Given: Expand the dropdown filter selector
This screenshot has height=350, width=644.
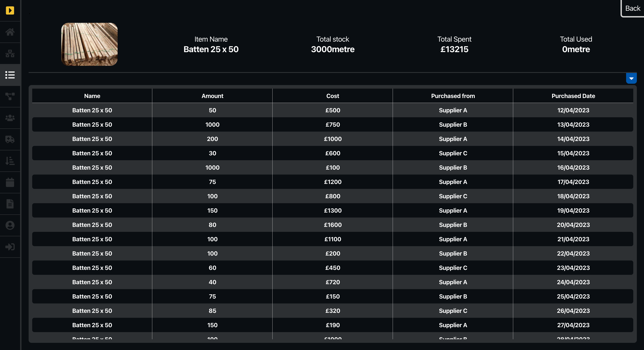Looking at the screenshot, I should coord(631,78).
